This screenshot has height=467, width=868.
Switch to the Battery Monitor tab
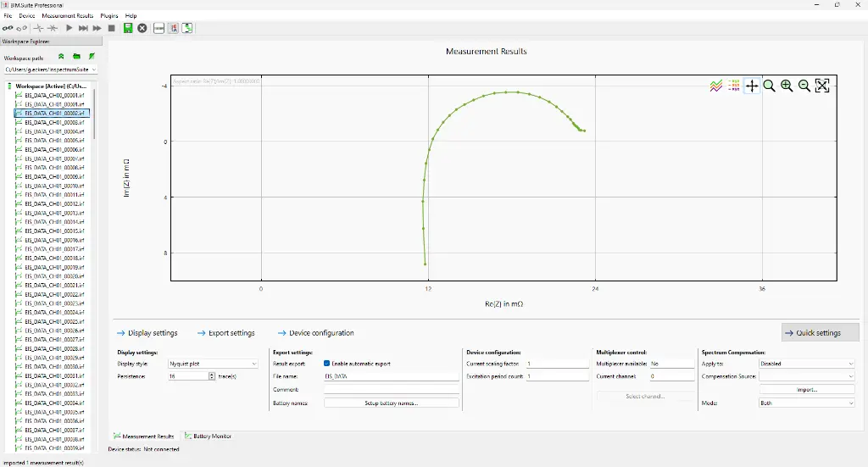click(x=208, y=436)
